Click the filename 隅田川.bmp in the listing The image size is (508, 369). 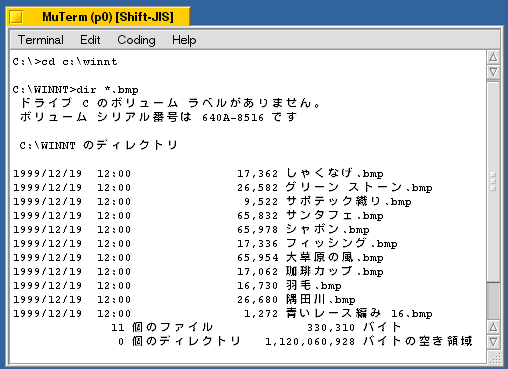point(321,299)
